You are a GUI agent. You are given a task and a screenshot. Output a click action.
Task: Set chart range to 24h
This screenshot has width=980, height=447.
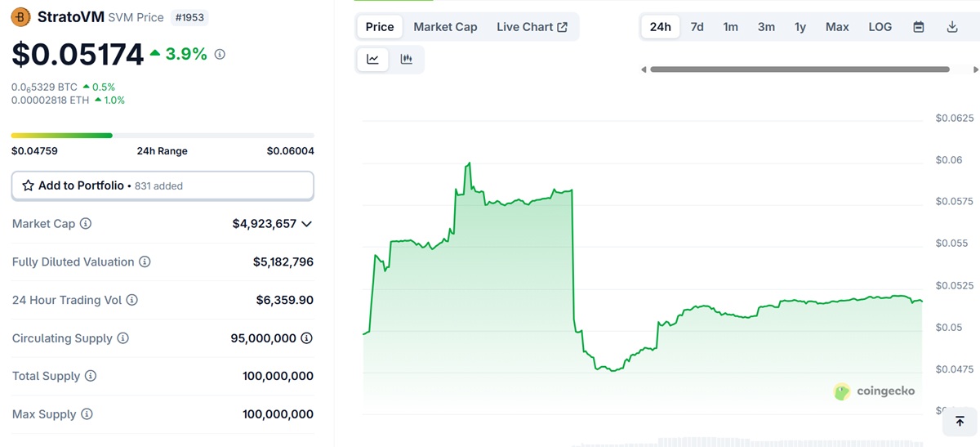coord(661,27)
